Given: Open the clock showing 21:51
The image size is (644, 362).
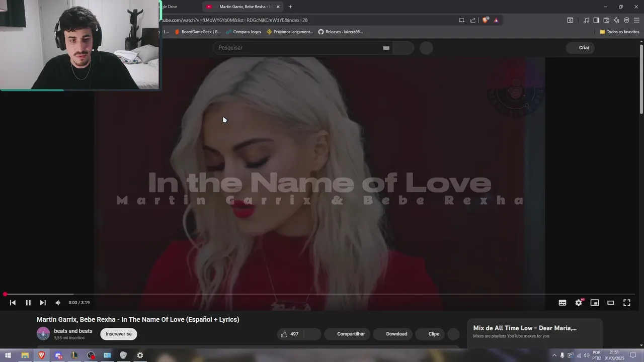Looking at the screenshot, I should tap(614, 355).
